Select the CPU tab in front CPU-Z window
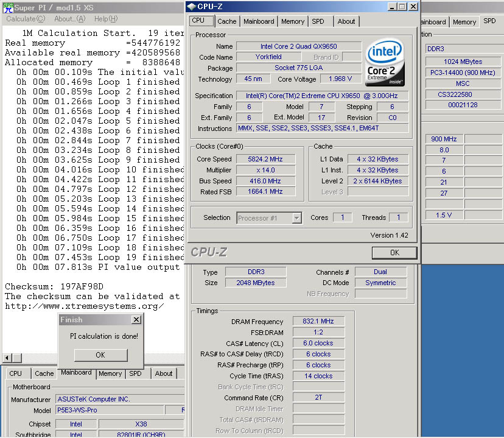Image resolution: width=504 pixels, height=438 pixels. [201, 21]
